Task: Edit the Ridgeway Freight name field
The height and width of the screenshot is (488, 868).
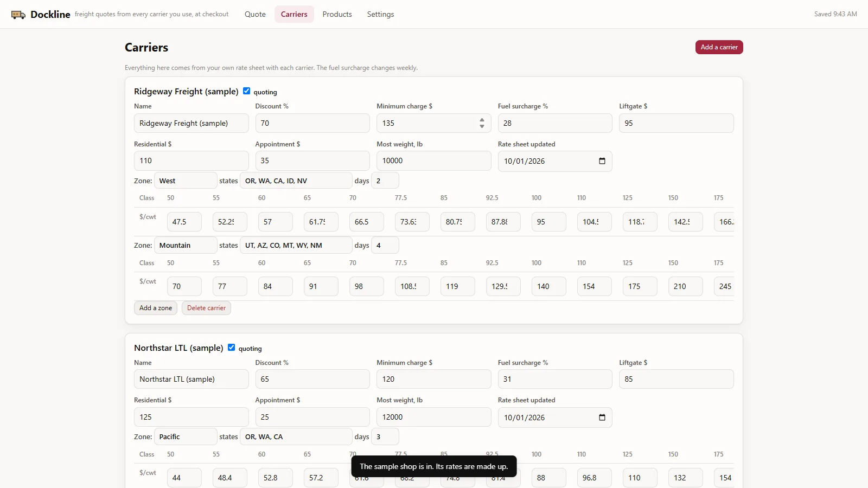Action: point(191,123)
